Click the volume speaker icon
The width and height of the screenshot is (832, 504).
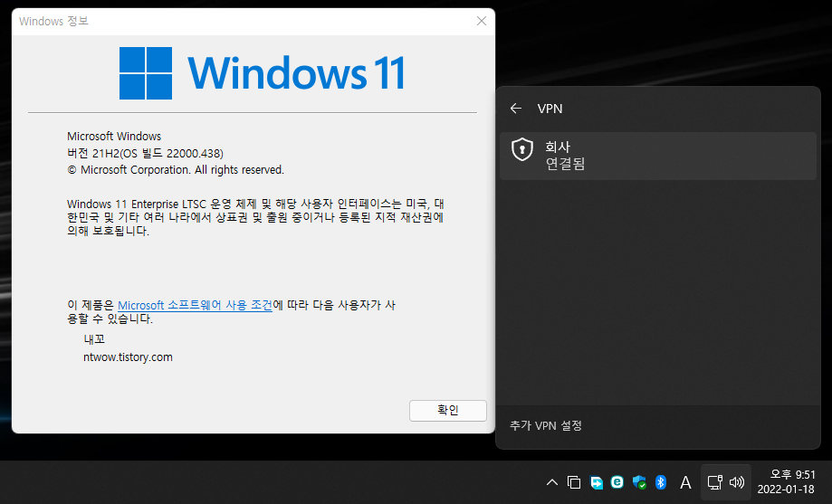point(737,482)
